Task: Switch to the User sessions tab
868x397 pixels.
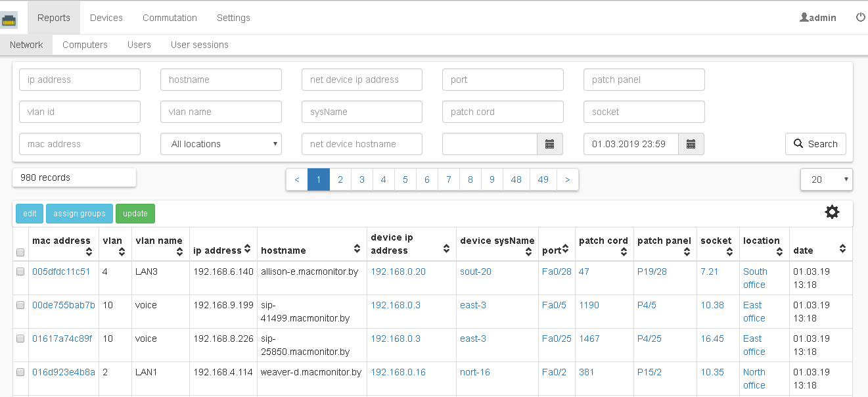Action: click(x=199, y=45)
